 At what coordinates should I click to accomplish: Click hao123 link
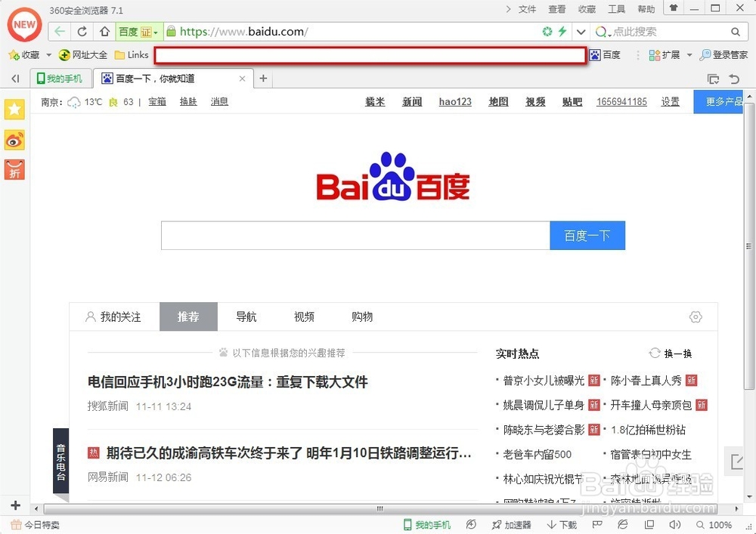coord(455,102)
